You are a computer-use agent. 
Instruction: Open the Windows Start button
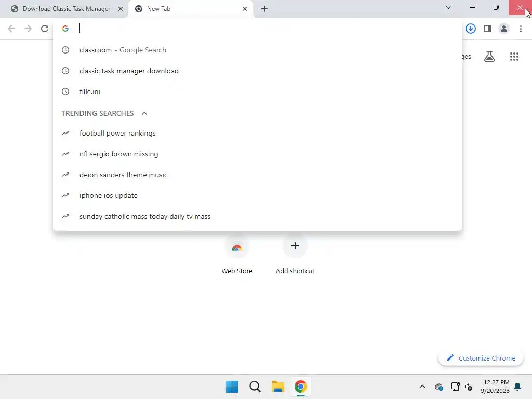(x=232, y=387)
